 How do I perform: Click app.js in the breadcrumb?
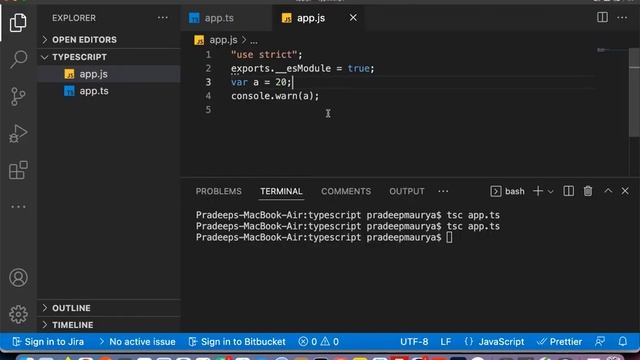223,40
